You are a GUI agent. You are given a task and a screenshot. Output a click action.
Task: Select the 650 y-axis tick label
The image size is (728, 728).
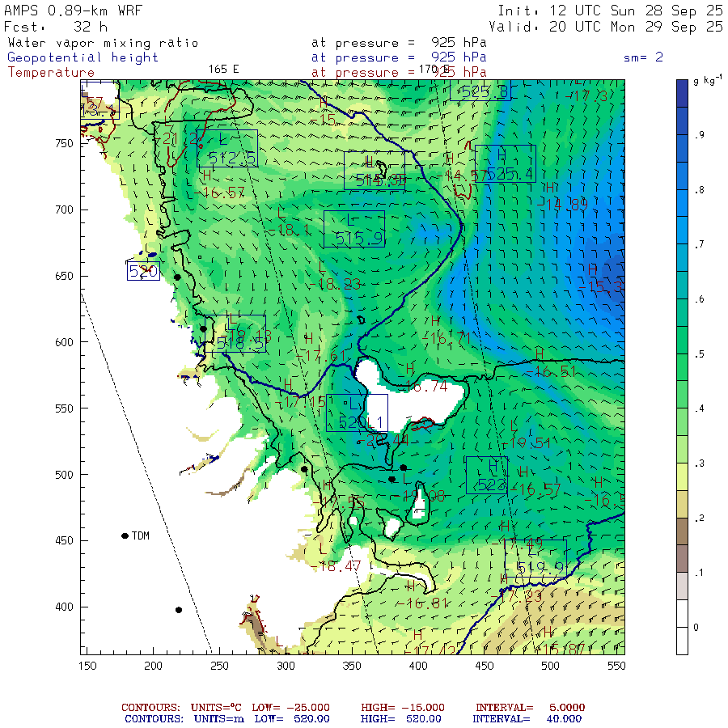pyautogui.click(x=64, y=276)
